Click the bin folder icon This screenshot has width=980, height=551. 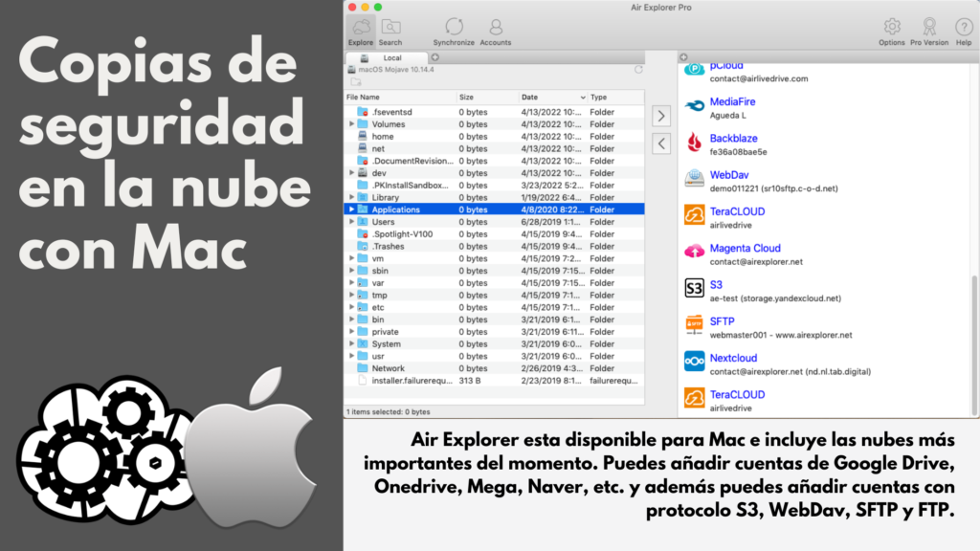(x=363, y=320)
